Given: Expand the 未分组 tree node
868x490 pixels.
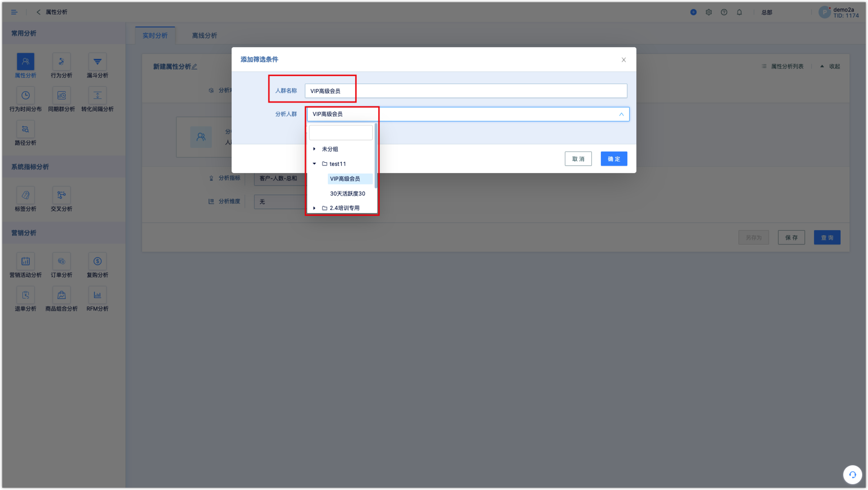Looking at the screenshot, I should point(314,149).
